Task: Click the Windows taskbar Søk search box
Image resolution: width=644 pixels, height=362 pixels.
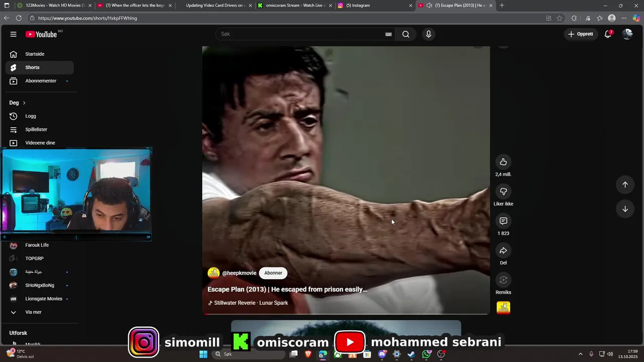Action: coord(249,354)
